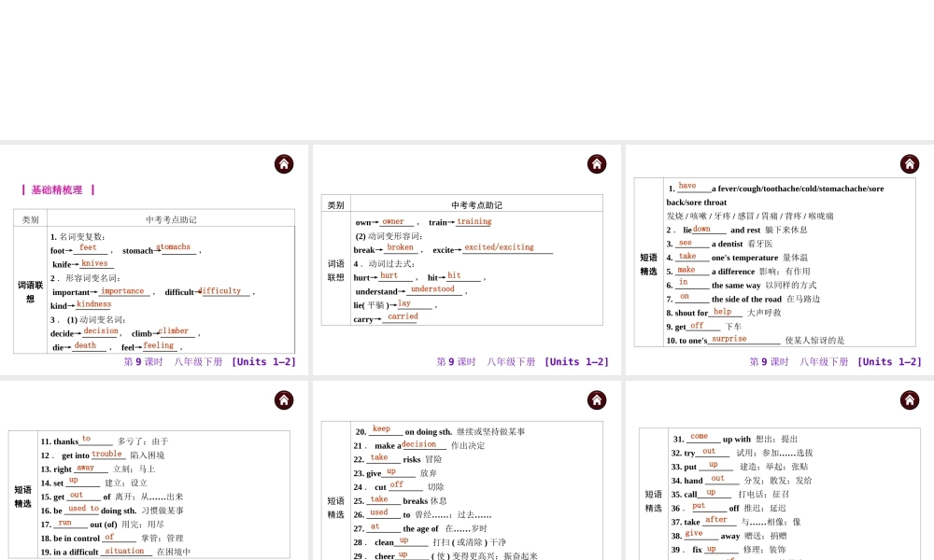Click the pink heading 基础精梳理
Viewport: 934px width, 560px height.
(57, 189)
